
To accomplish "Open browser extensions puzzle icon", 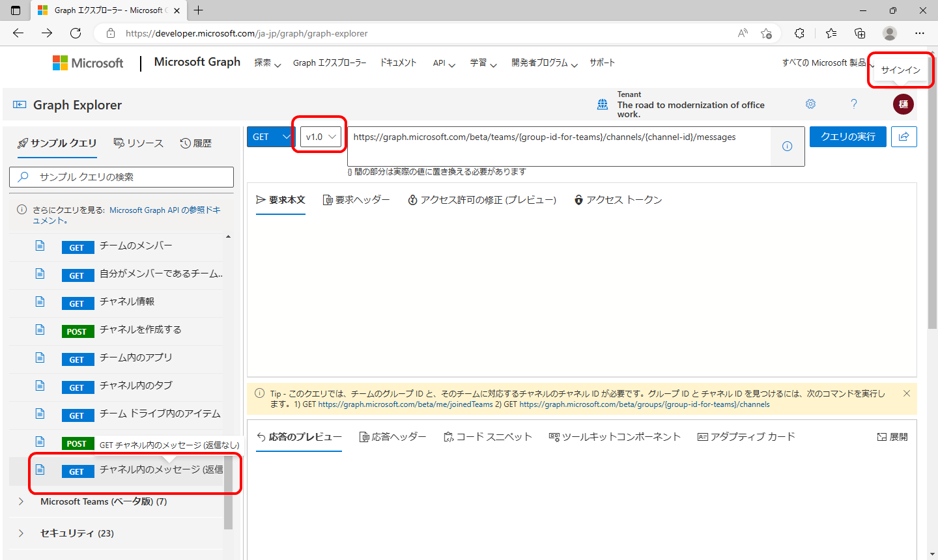I will [799, 33].
